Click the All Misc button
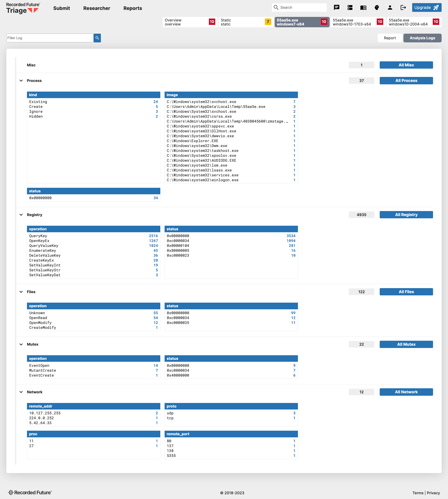Image resolution: width=448 pixels, height=499 pixels. pos(406,65)
